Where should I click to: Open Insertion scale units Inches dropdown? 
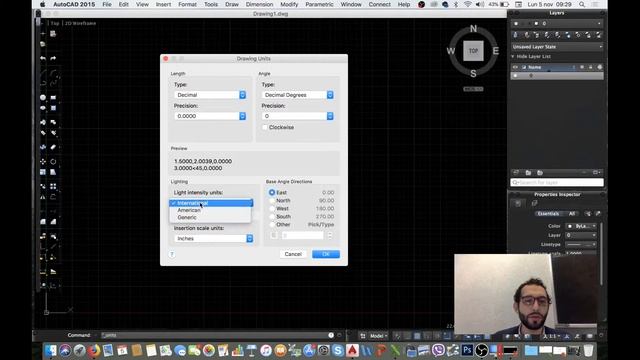(x=213, y=238)
